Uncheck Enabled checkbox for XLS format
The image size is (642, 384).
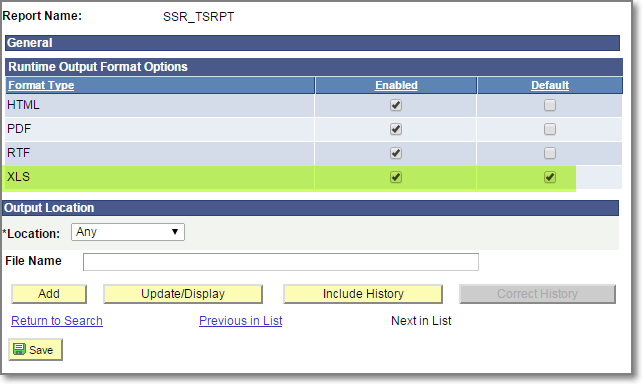(x=396, y=177)
